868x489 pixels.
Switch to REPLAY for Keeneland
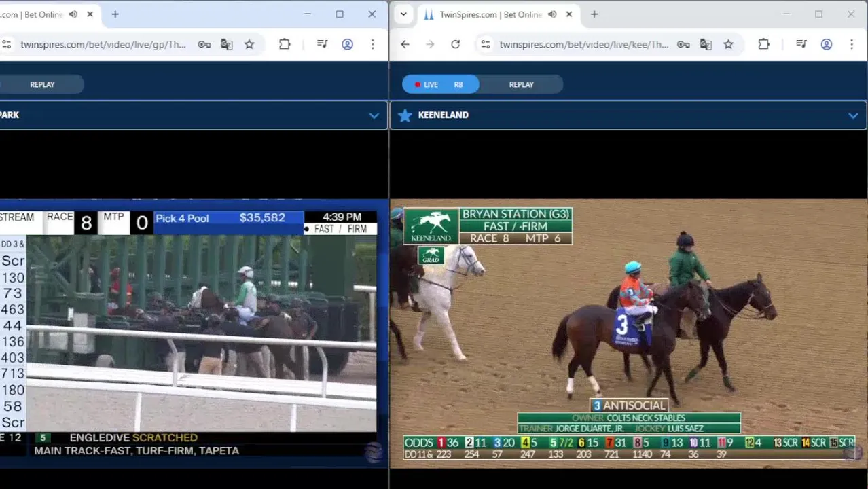(x=522, y=84)
